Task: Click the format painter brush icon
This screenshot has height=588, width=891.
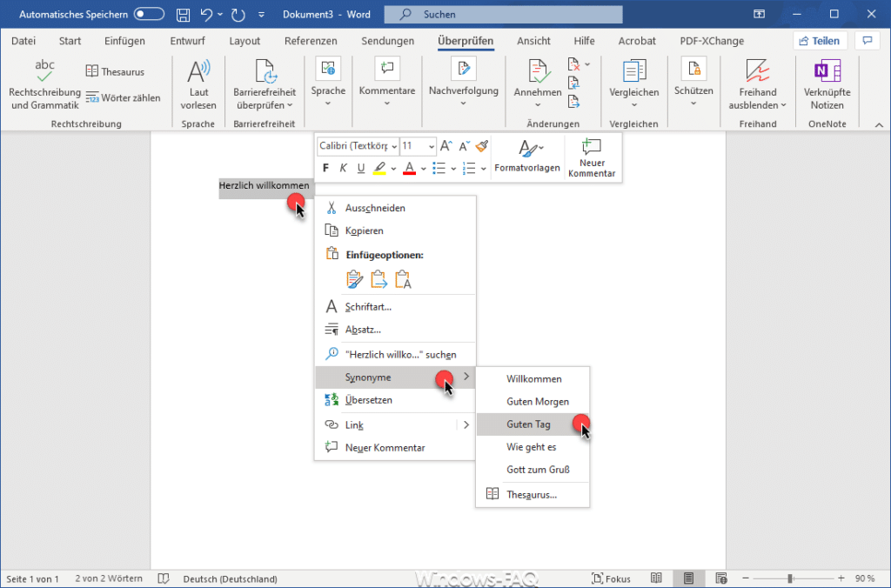Action: point(482,146)
